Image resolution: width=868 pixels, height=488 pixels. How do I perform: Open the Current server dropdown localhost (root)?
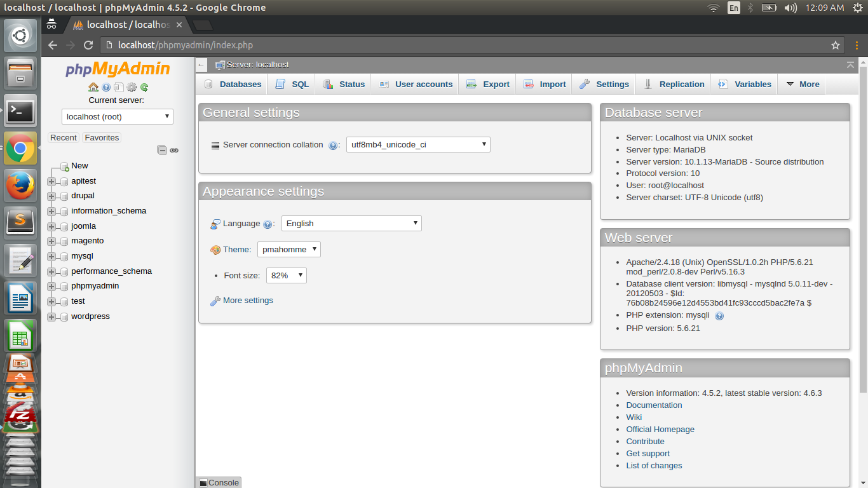[118, 116]
